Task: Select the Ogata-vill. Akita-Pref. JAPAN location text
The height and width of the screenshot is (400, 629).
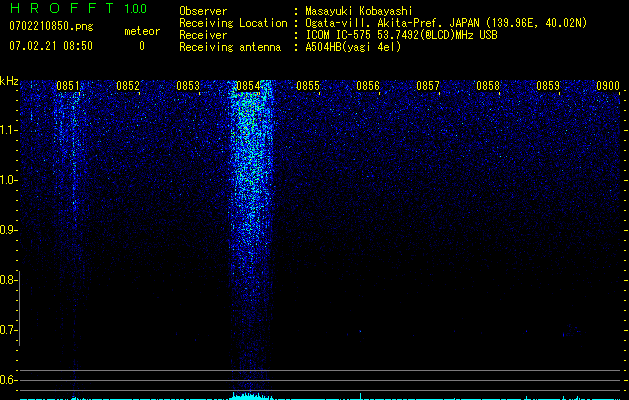Action: (446, 23)
